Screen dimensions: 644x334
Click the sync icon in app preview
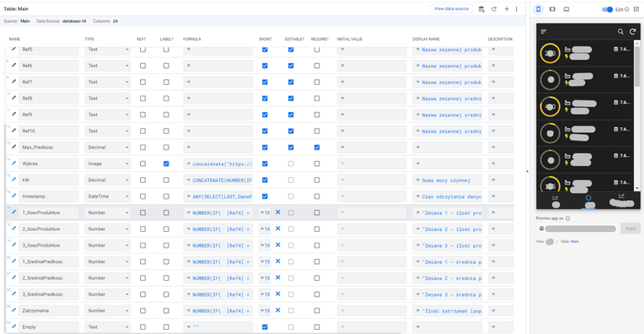point(632,32)
